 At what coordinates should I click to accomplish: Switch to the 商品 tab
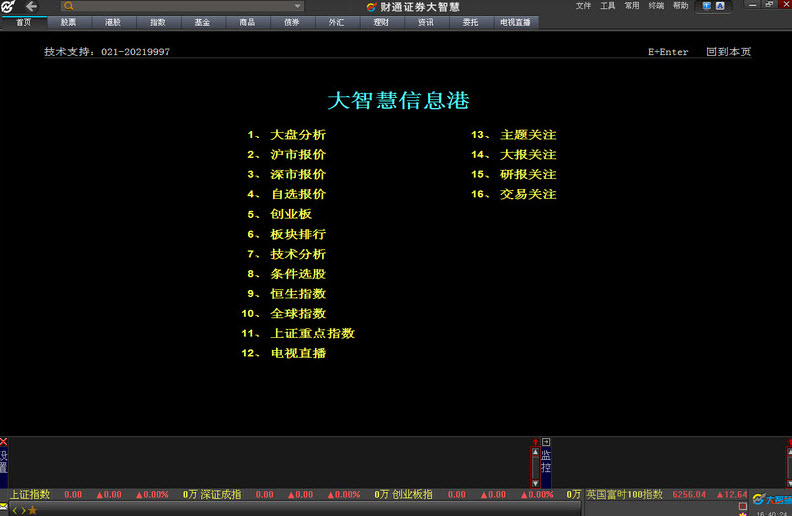(248, 22)
